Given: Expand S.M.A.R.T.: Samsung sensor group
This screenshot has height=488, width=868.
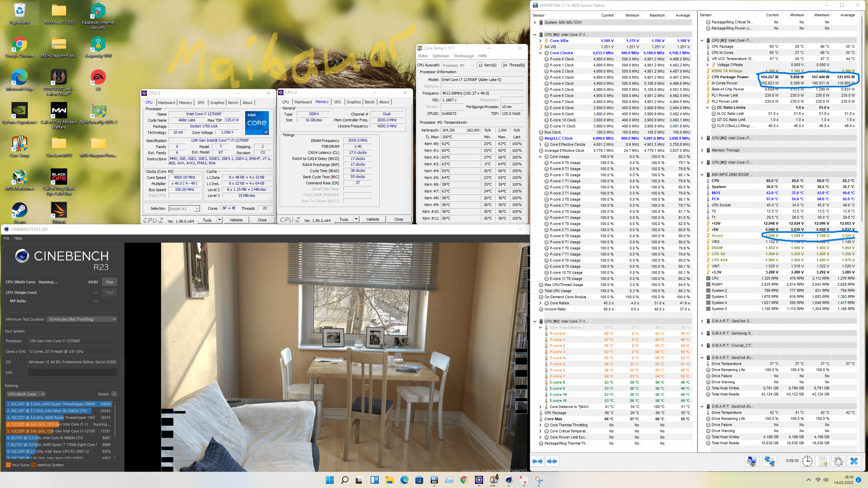Looking at the screenshot, I should pyautogui.click(x=702, y=333).
